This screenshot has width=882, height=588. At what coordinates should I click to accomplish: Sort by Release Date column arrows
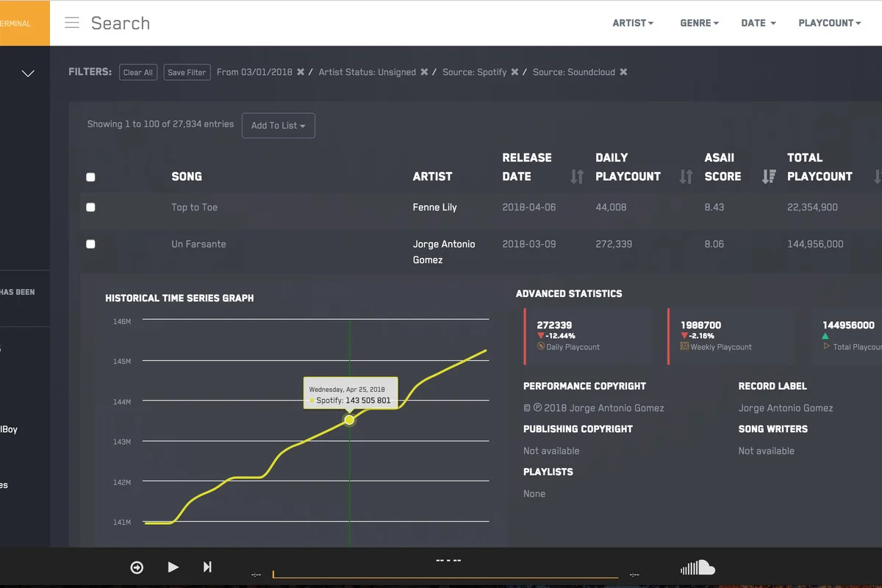coord(577,176)
